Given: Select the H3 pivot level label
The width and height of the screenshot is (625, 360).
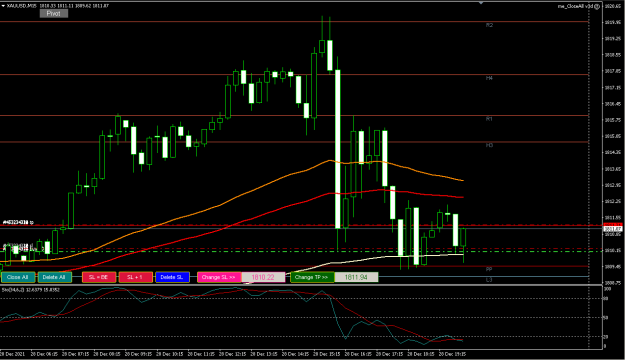Looking at the screenshot, I should click(x=489, y=145).
